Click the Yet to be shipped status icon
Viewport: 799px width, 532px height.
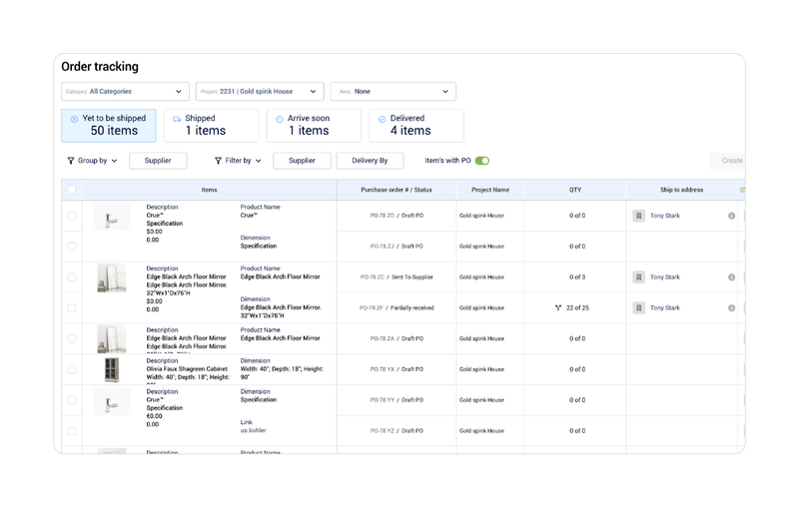(74, 119)
